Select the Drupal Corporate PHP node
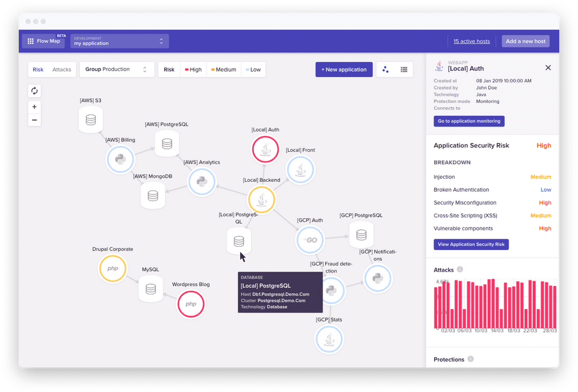Image resolution: width=578 pixels, height=392 pixels. pos(113,269)
